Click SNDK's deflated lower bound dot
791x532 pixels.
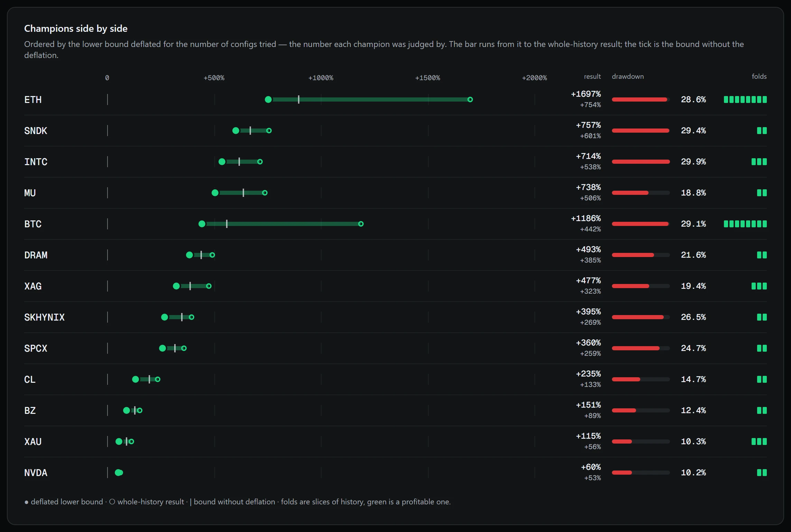pos(236,131)
